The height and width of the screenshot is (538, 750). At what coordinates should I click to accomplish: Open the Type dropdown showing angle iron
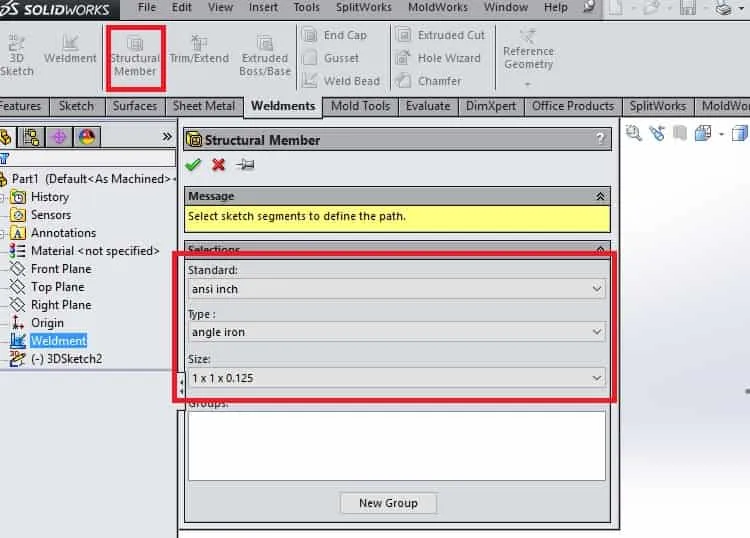397,332
